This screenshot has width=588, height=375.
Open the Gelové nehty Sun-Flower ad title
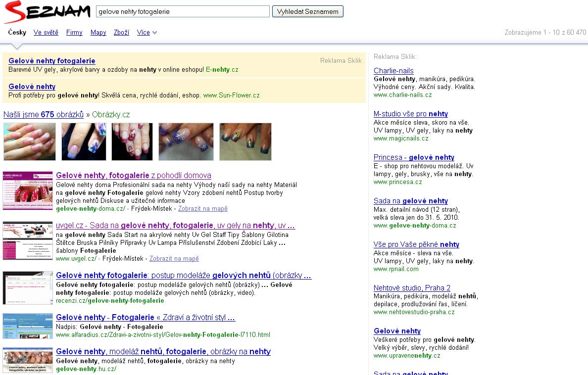pyautogui.click(x=32, y=87)
